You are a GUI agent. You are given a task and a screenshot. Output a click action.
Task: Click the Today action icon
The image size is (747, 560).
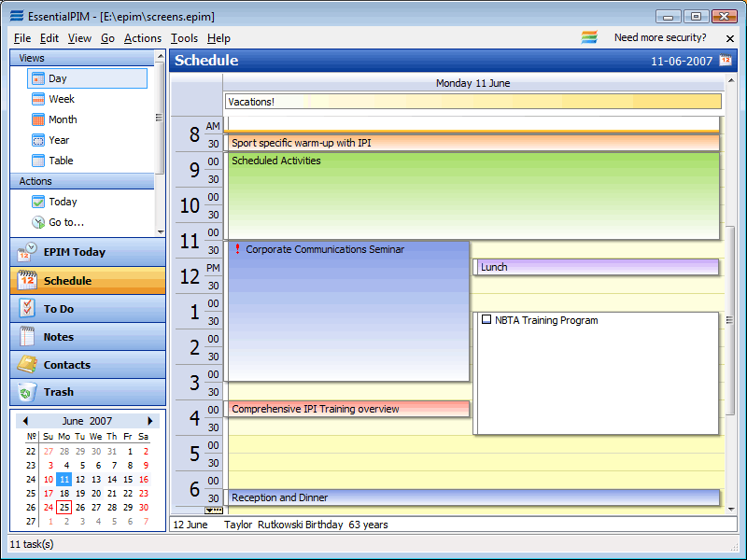[38, 202]
